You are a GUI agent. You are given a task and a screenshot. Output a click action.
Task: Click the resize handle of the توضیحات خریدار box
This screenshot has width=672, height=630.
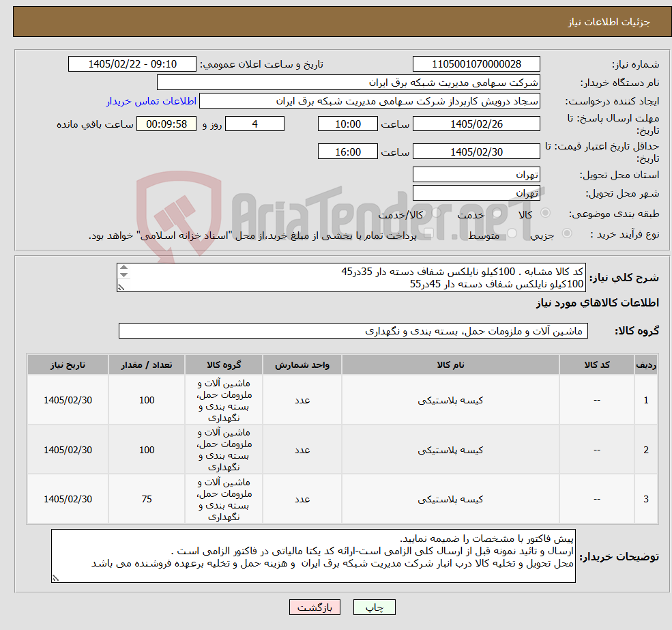55,578
